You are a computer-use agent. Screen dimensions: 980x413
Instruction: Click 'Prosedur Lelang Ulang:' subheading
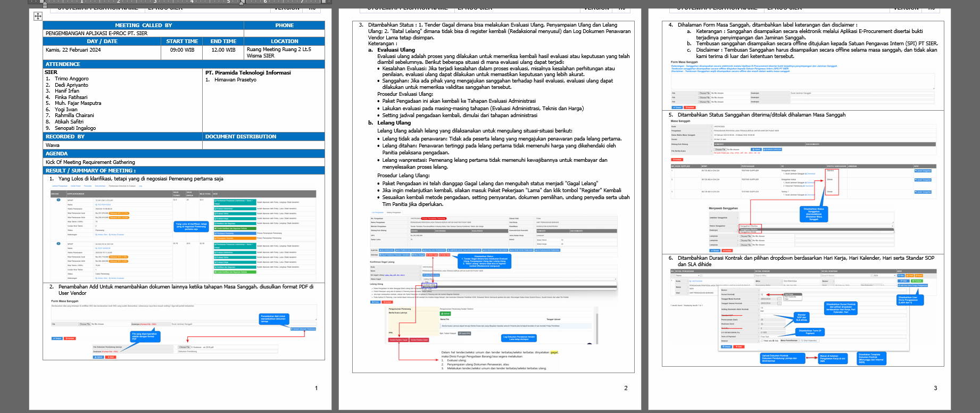click(404, 176)
